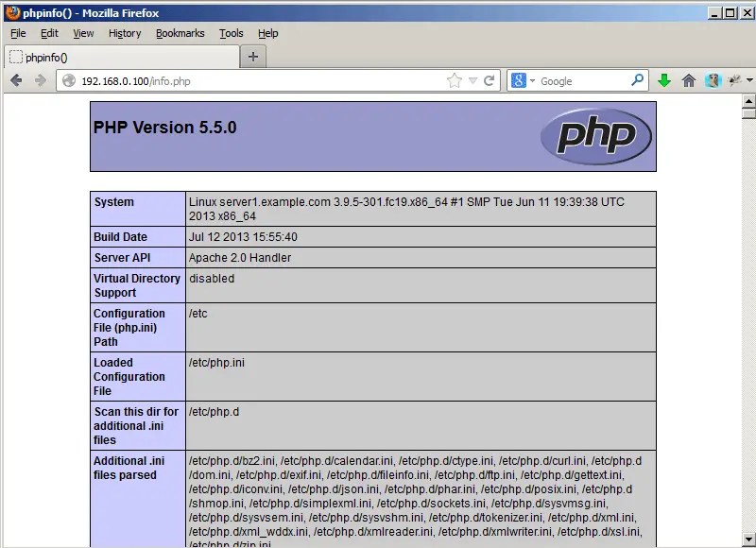The image size is (756, 548).
Task: Click the 'Virtual Directory Support' label
Action: coord(137,285)
